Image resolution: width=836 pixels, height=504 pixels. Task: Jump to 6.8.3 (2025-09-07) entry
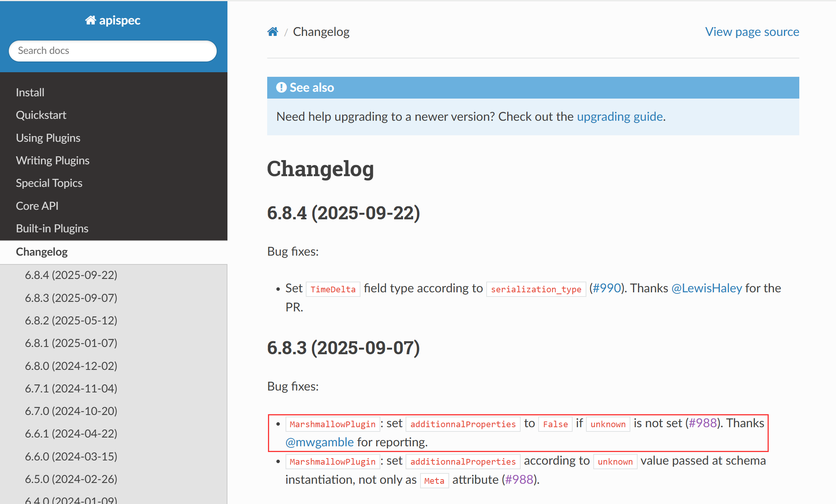71,298
